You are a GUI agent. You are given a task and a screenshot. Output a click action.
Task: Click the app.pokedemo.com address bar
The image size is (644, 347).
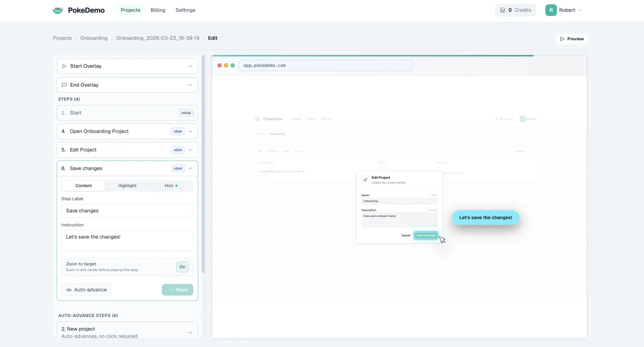click(x=326, y=65)
